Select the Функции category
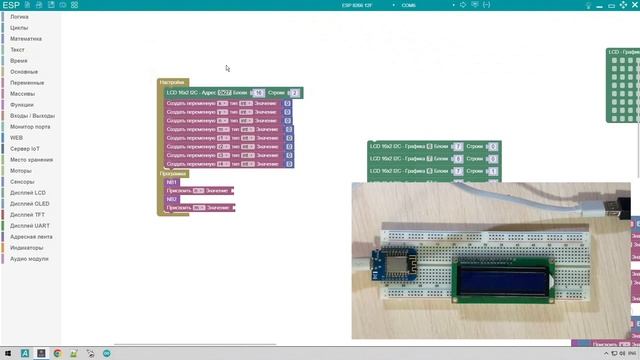 [22, 105]
